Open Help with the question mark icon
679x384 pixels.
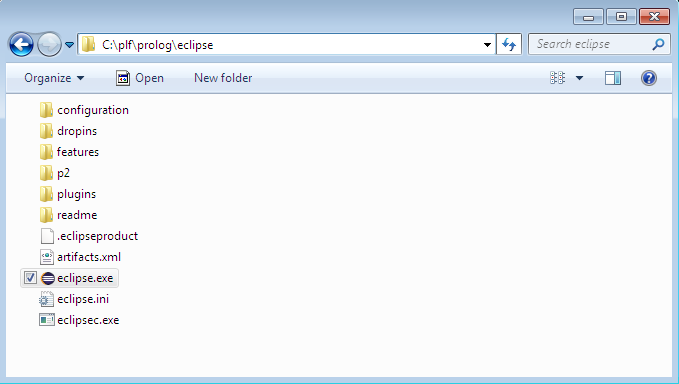(x=649, y=78)
